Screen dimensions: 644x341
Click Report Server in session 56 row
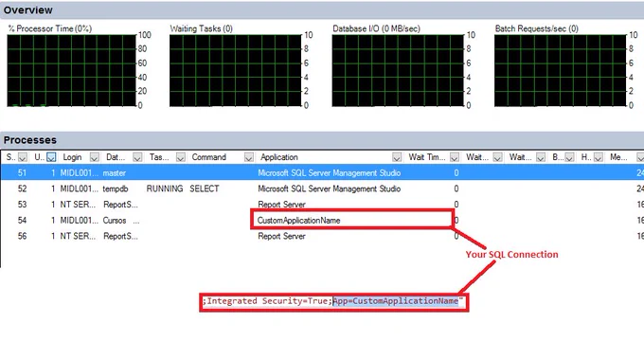[282, 236]
